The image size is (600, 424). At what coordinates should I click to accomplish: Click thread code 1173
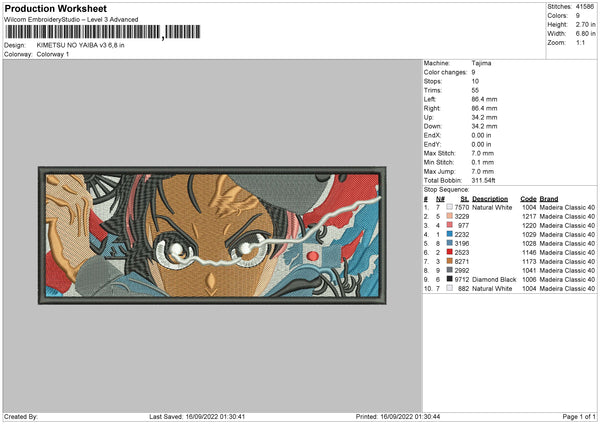529,261
